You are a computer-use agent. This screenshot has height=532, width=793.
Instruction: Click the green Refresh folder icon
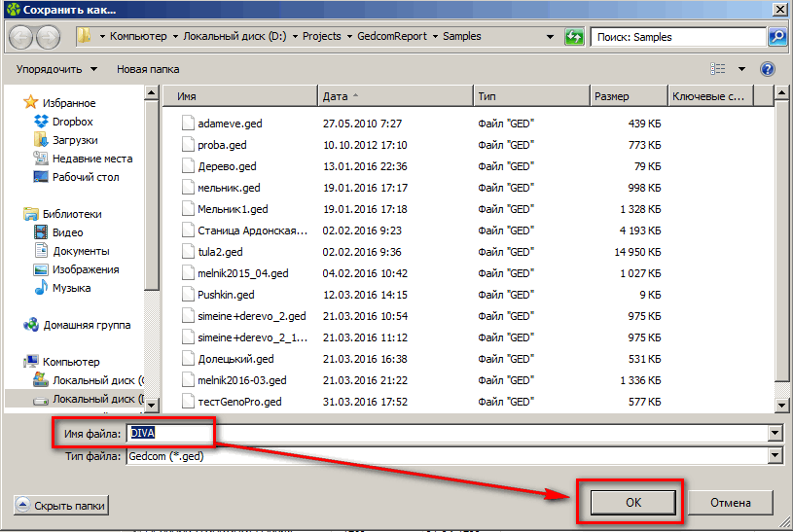[x=574, y=37]
